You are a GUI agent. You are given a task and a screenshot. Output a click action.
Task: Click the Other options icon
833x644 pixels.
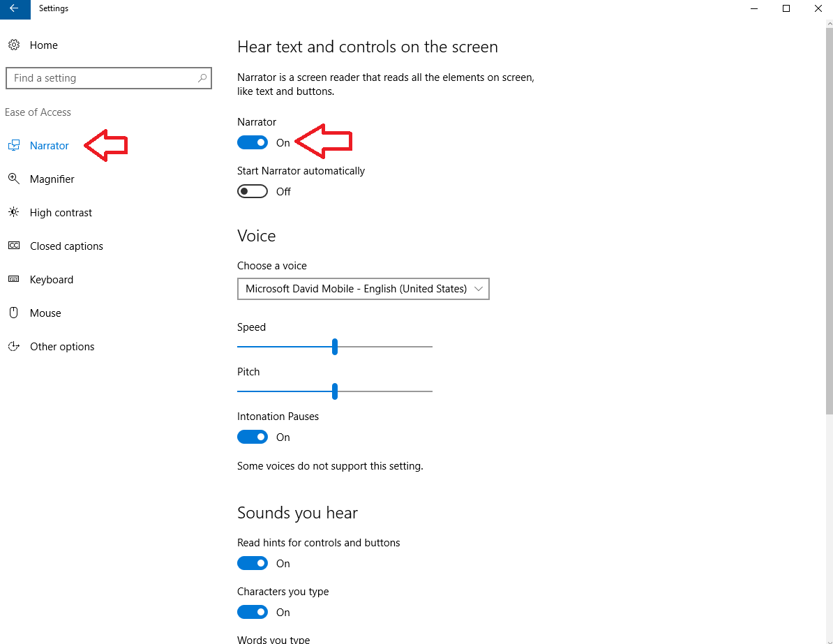coord(14,347)
